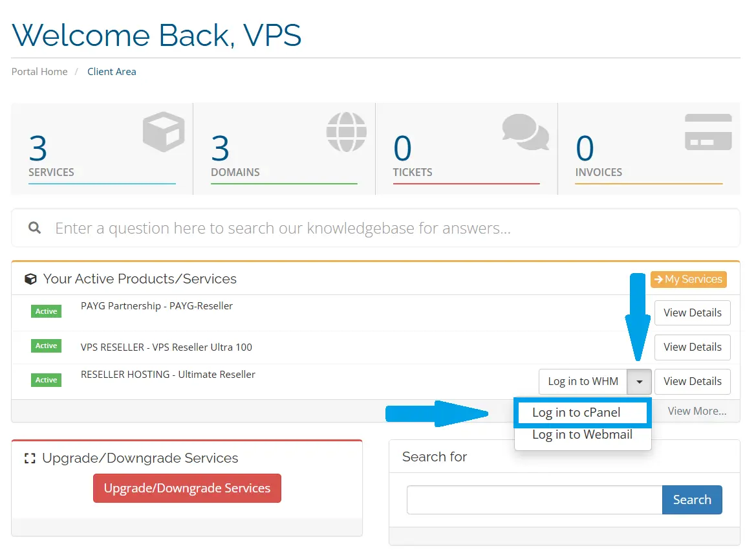The image size is (756, 550).
Task: Click View Details for PAYG Partnership service
Action: tap(692, 313)
